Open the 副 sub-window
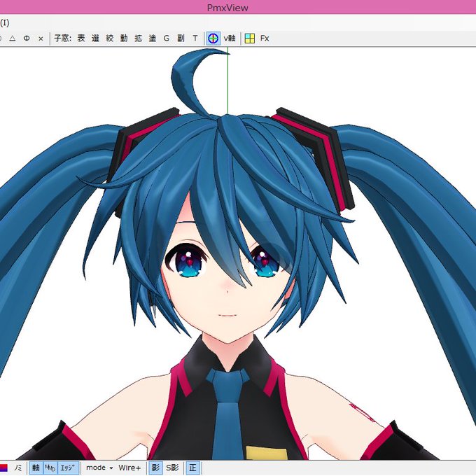The width and height of the screenshot is (476, 476). (181, 38)
